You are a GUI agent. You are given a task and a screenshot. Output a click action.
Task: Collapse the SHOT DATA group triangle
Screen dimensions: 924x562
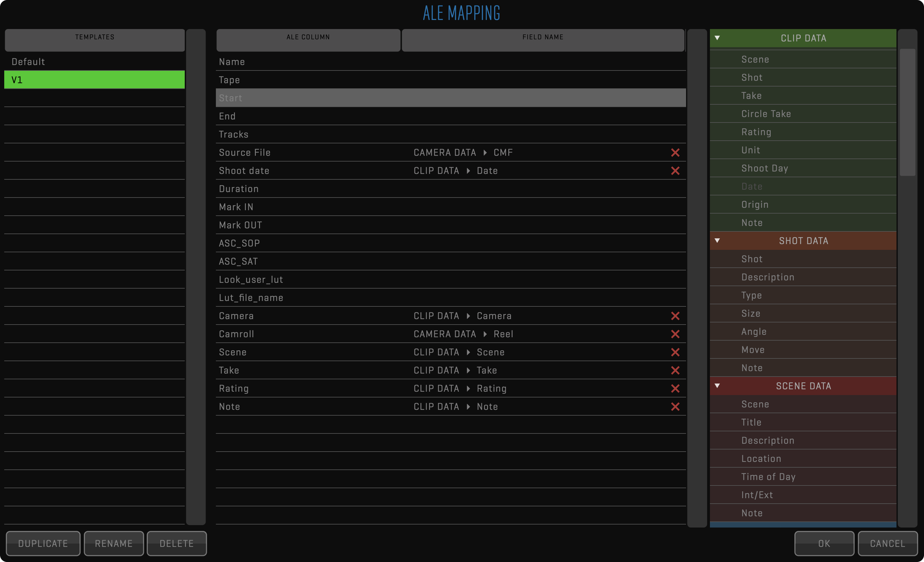pos(717,240)
